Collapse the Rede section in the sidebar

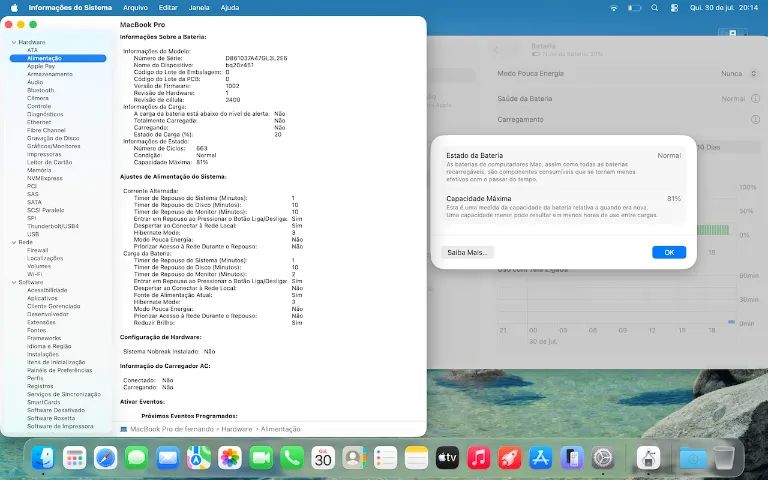[14, 242]
